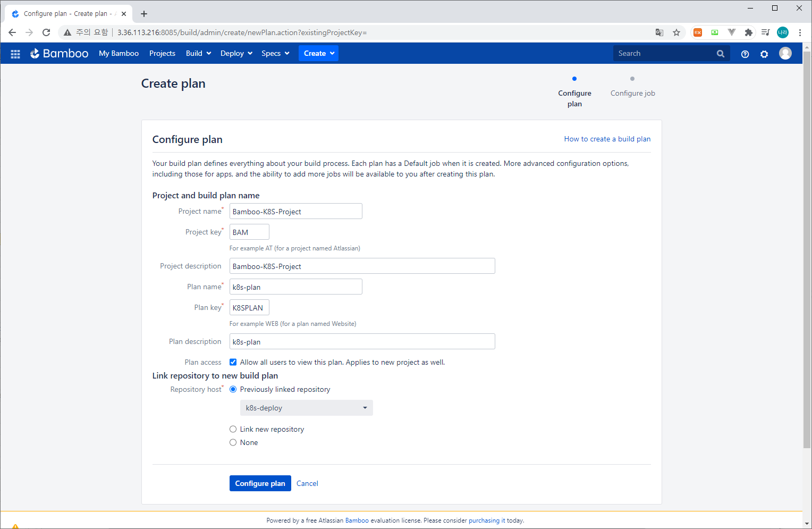Reload the current page
The height and width of the screenshot is (529, 812).
46,32
